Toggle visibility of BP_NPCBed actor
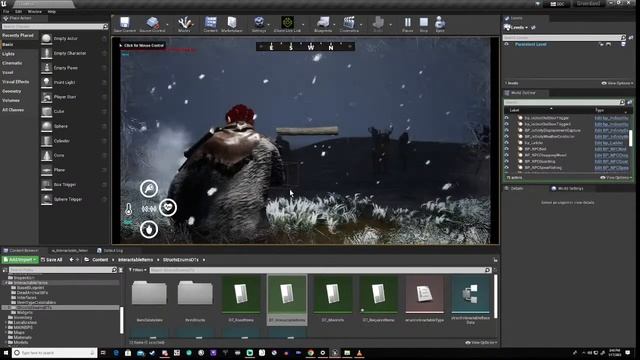 click(507, 149)
